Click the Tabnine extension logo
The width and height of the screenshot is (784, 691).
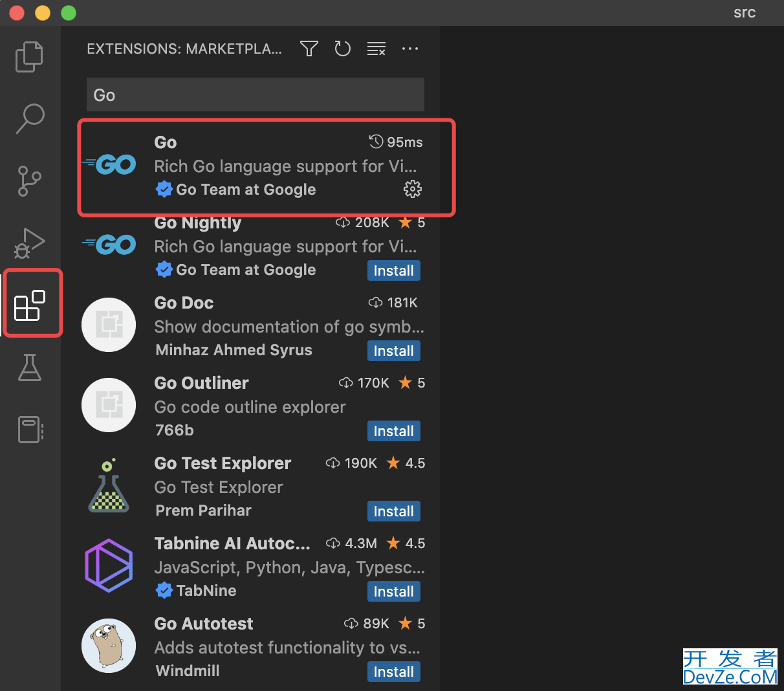pos(109,565)
